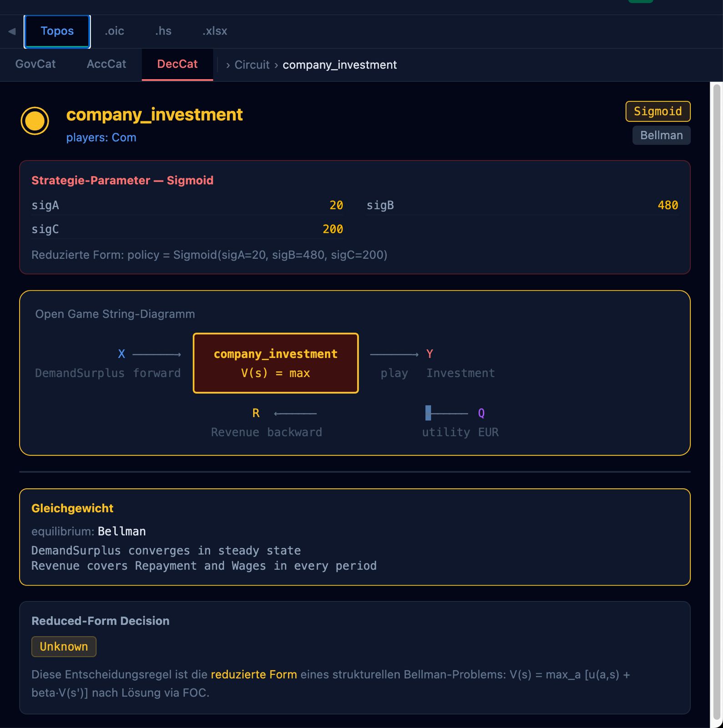Open the .hs tab
723x728 pixels.
pos(163,31)
